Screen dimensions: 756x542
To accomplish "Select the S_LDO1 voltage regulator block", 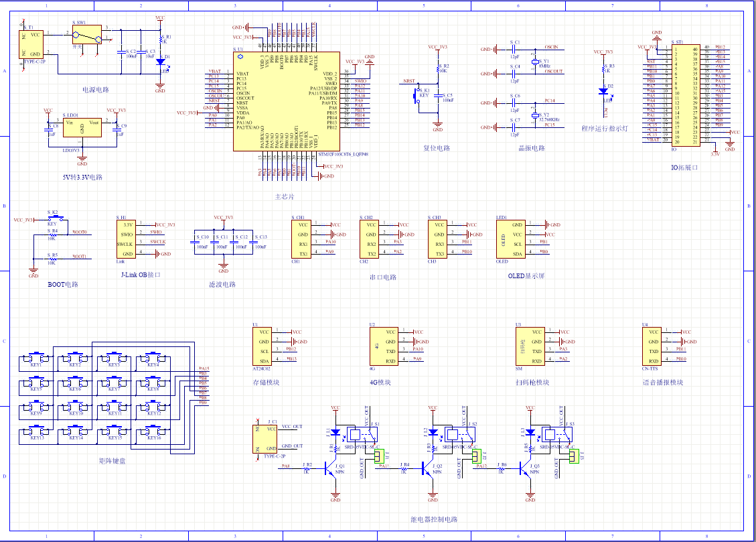I will [x=82, y=127].
